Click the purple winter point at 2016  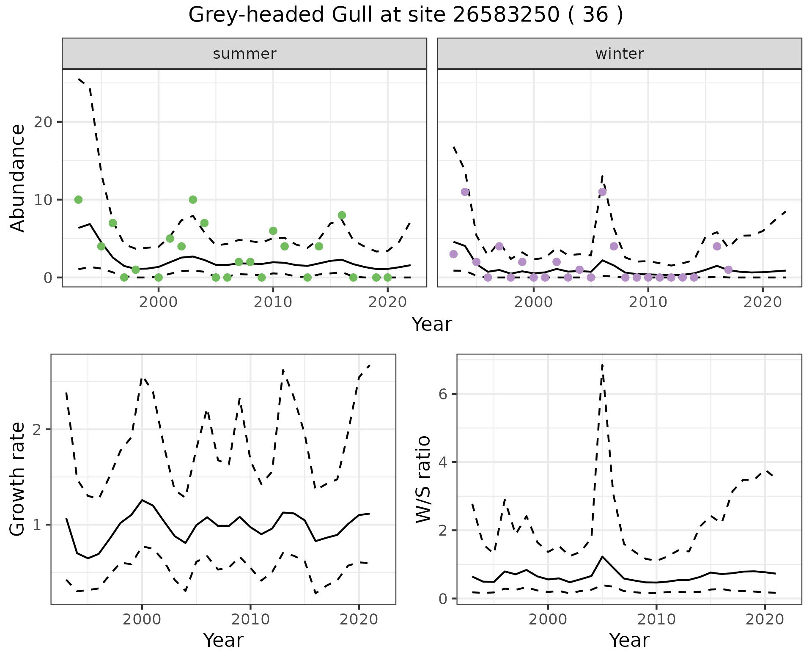pos(716,246)
